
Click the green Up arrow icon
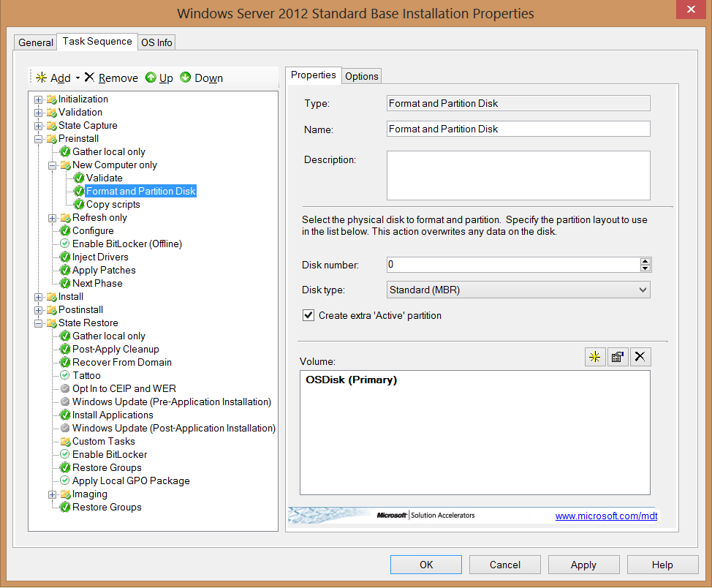(x=151, y=78)
